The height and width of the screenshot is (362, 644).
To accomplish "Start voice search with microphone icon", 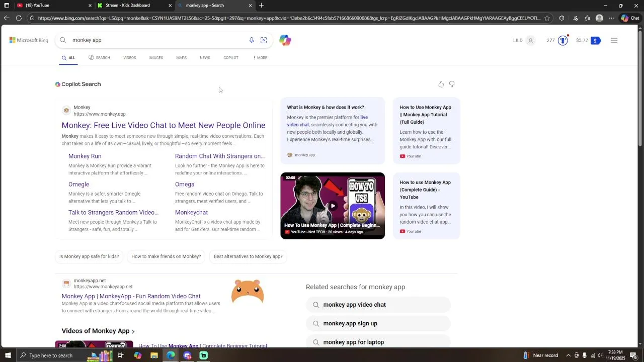I will point(252,40).
